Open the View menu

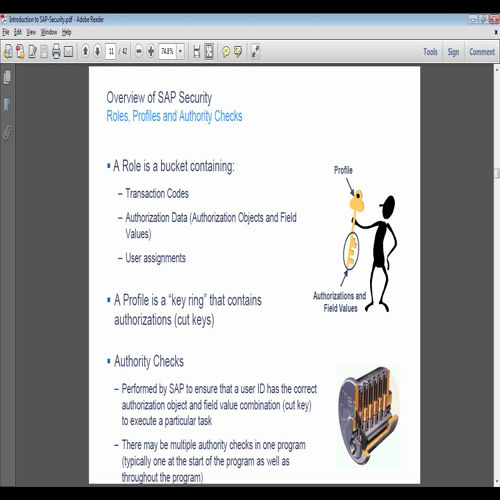[x=31, y=32]
